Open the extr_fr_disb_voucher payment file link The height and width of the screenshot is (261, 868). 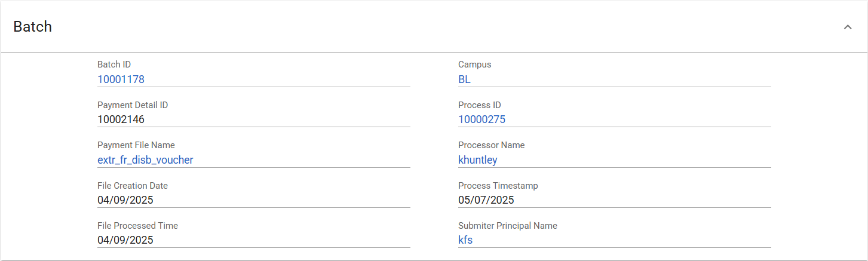point(145,160)
